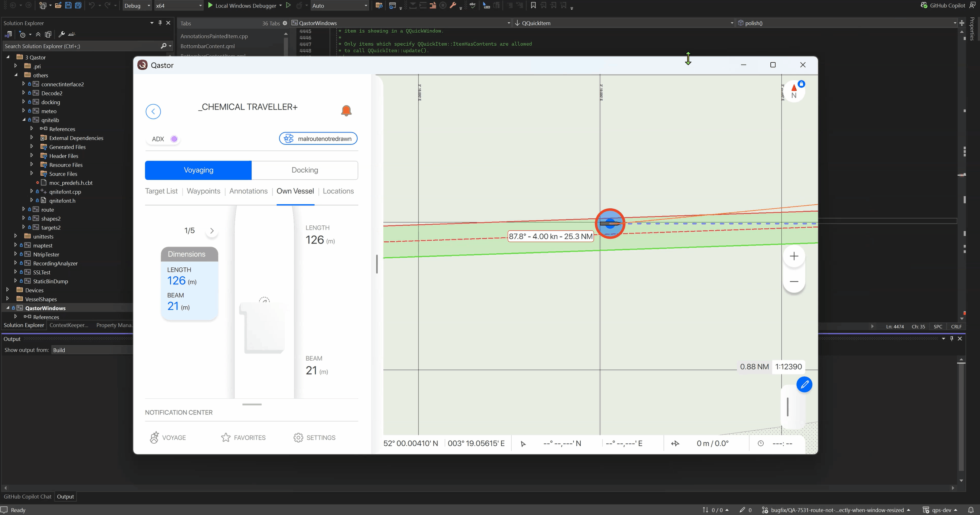The height and width of the screenshot is (515, 980).
Task: Click the notifications bell in the Visual Studio status bar
Action: (970, 510)
